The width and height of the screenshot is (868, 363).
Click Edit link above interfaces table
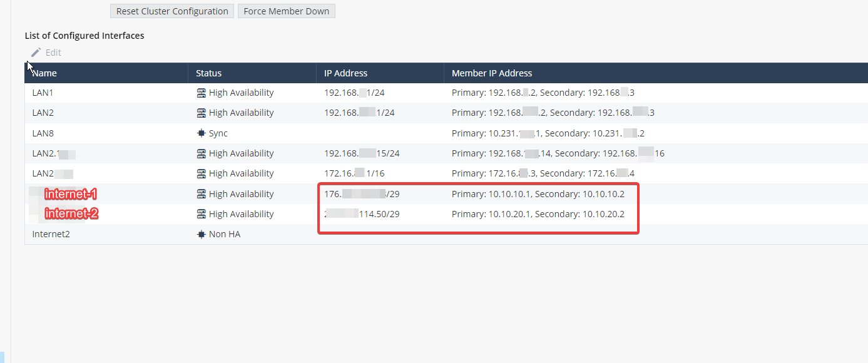(53, 53)
